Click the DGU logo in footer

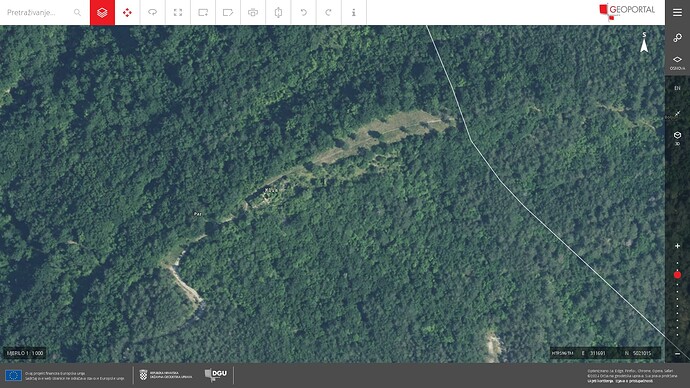coord(216,375)
